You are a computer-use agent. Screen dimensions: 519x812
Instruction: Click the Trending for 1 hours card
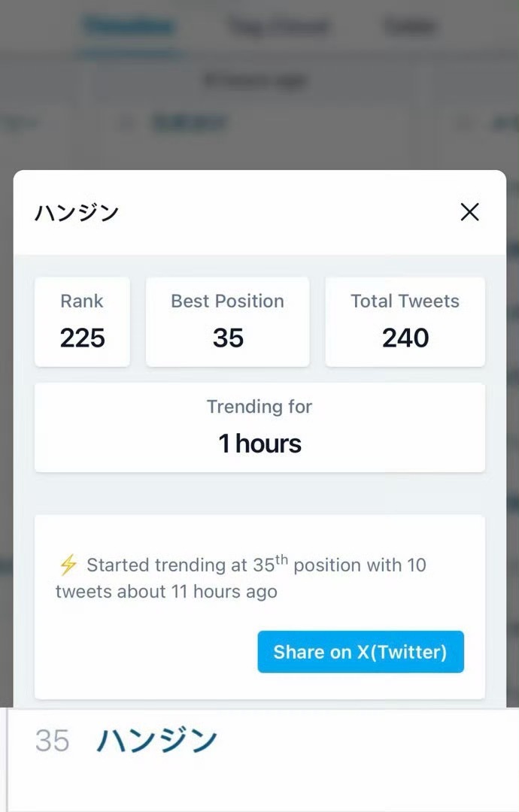[x=259, y=427]
